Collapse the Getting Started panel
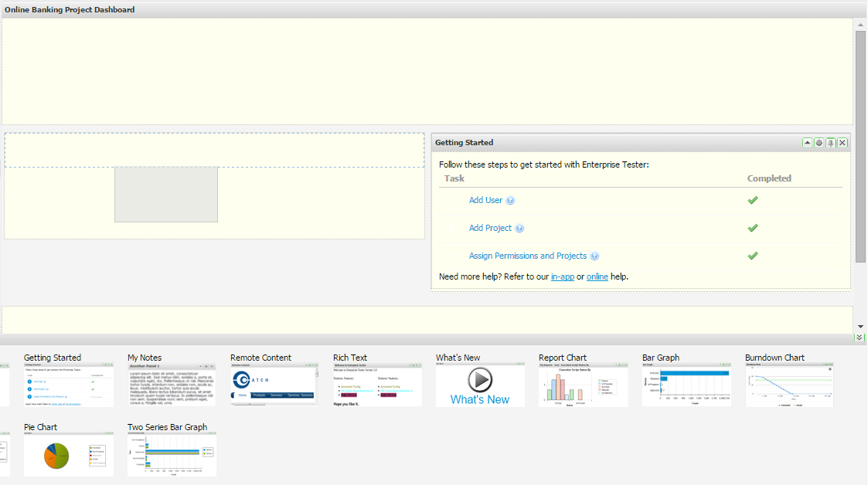Image resolution: width=868 pixels, height=485 pixels. pyautogui.click(x=808, y=143)
